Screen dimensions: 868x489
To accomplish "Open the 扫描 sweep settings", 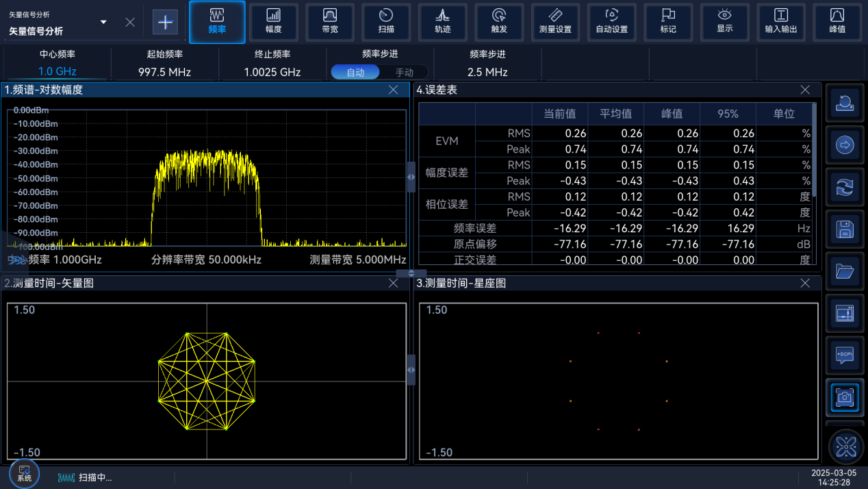I will point(386,22).
